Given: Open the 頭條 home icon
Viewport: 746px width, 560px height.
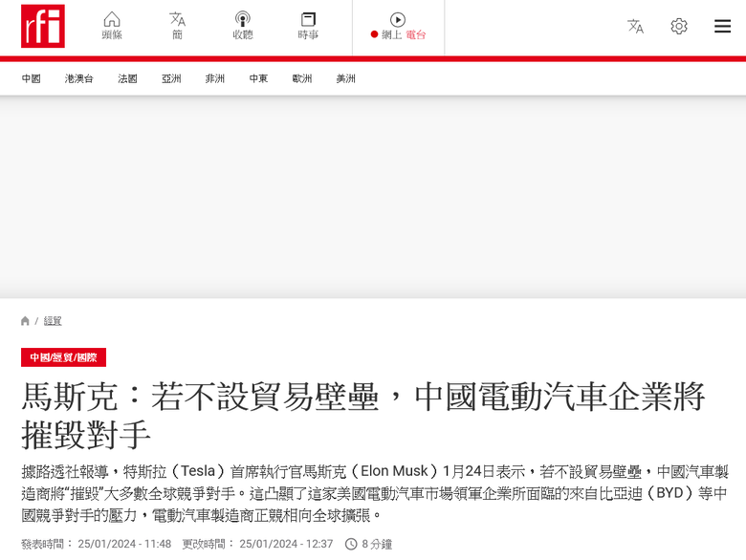Looking at the screenshot, I should tap(112, 26).
